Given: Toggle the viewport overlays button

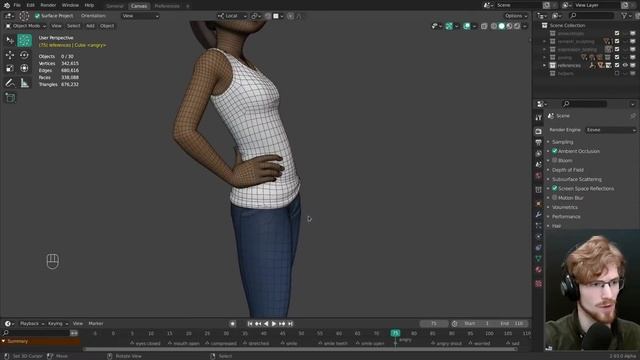Looking at the screenshot, I should 467,26.
